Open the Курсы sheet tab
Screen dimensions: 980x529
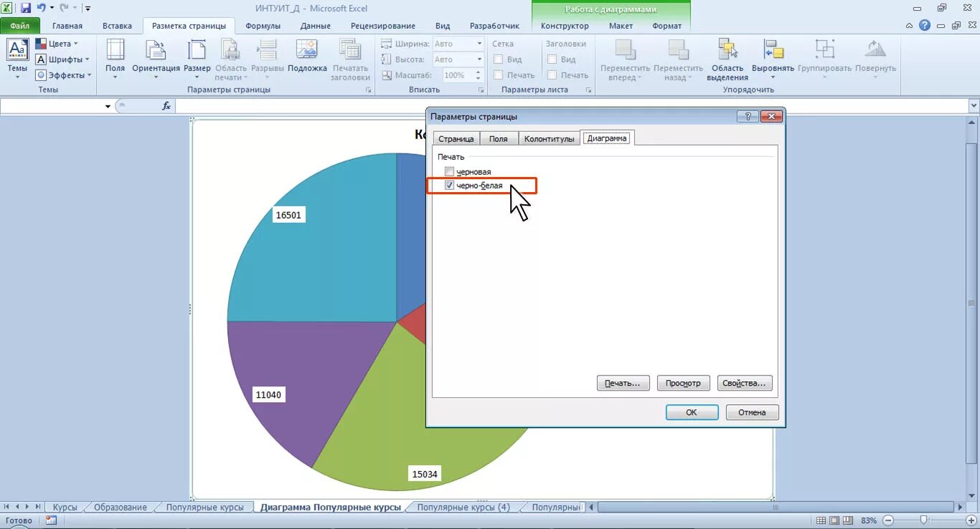pos(65,507)
